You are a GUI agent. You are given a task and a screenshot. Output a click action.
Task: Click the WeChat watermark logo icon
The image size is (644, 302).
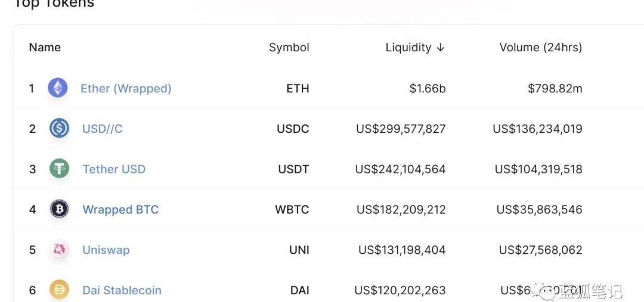point(544,291)
